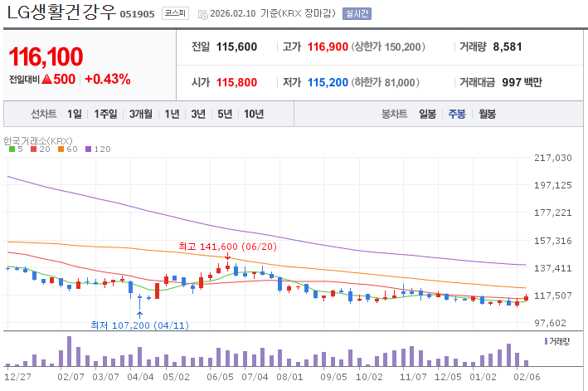The width and height of the screenshot is (588, 391).
Task: Click the purple 거래량 legend marker
Action: coord(546,341)
